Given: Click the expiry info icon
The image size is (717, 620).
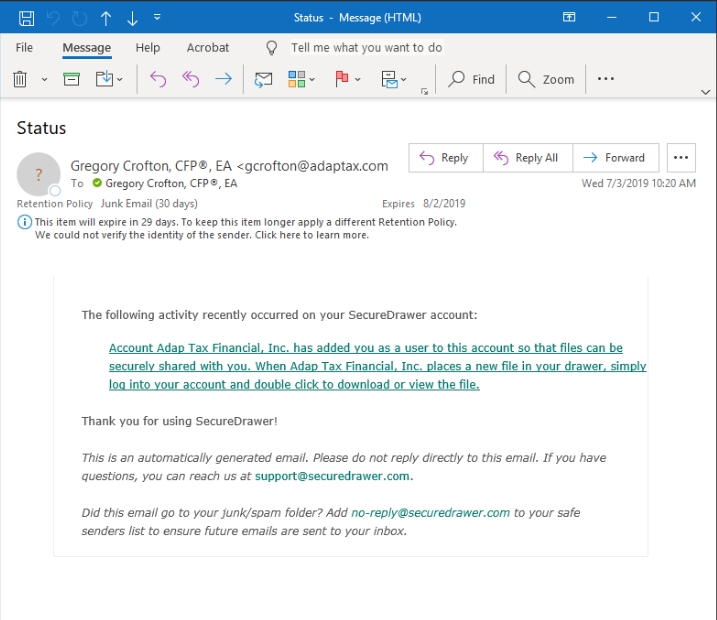Looking at the screenshot, I should click(x=24, y=222).
